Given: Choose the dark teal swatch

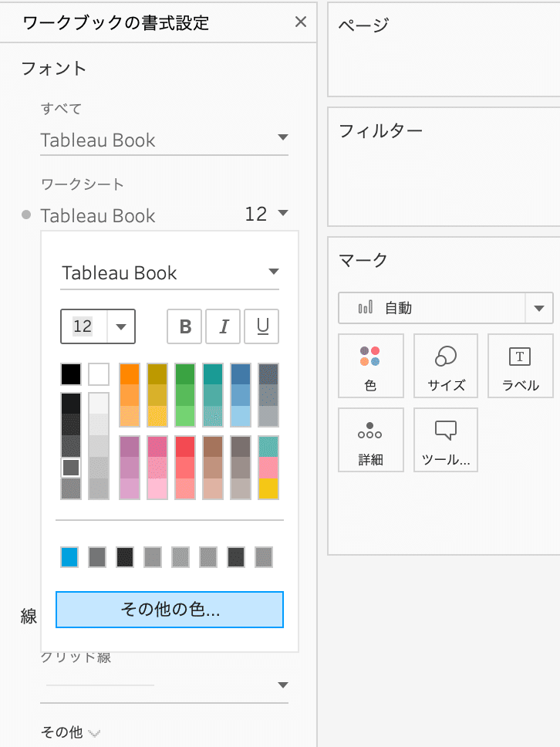Looking at the screenshot, I should [x=213, y=374].
